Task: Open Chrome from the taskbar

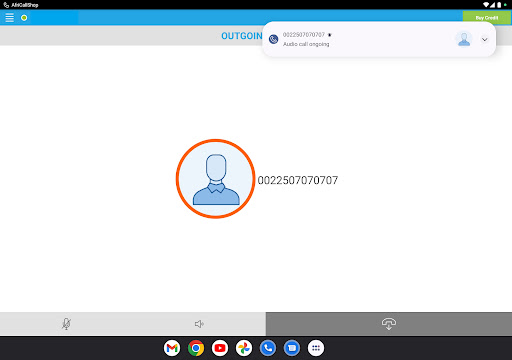Action: 196,348
